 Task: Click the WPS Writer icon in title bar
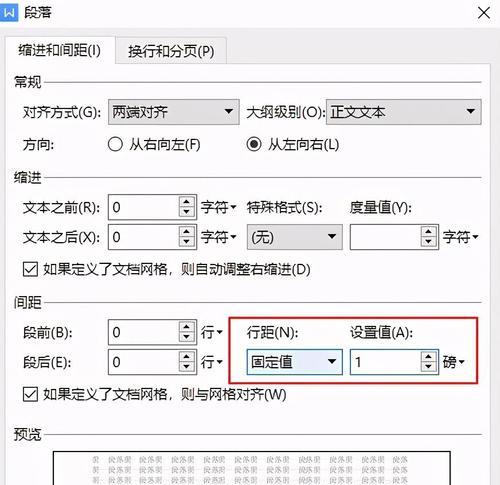pos(9,13)
